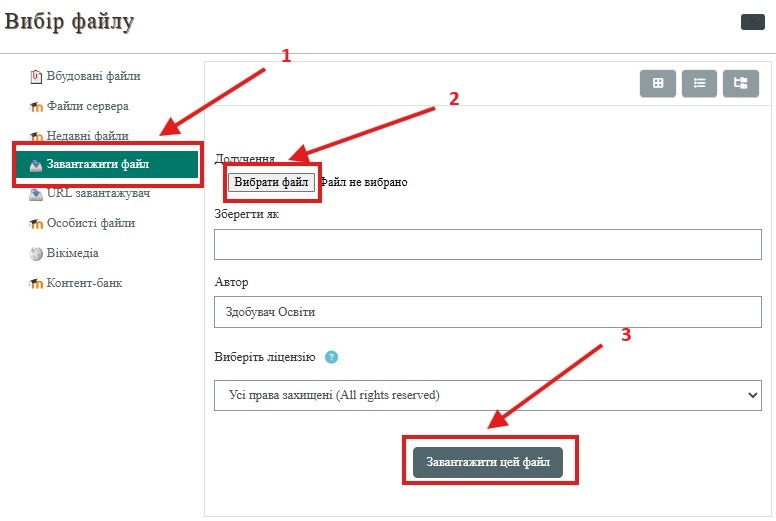Switch to icon grid view
776x521 pixels.
click(658, 83)
